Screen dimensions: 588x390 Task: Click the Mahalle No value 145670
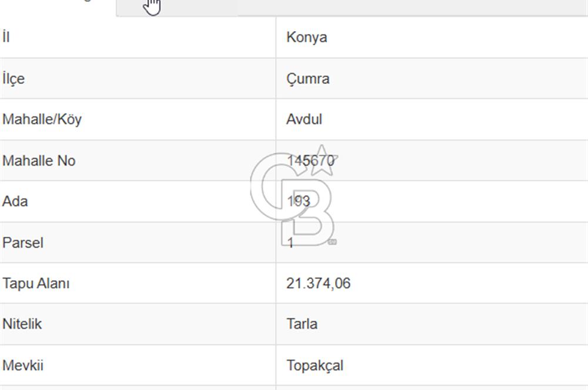[310, 160]
